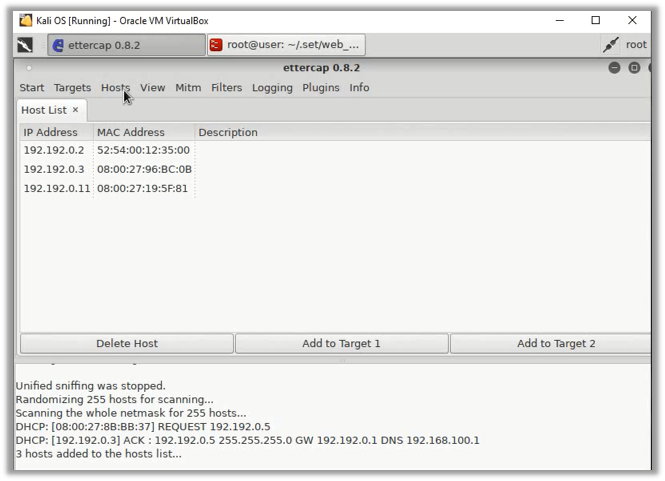Open the Hosts menu

(115, 88)
